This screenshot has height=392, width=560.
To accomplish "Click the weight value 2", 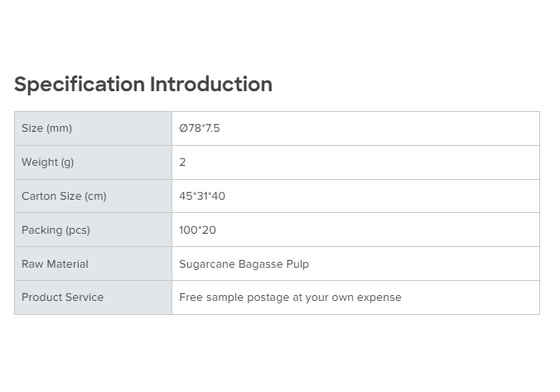I will point(183,162).
